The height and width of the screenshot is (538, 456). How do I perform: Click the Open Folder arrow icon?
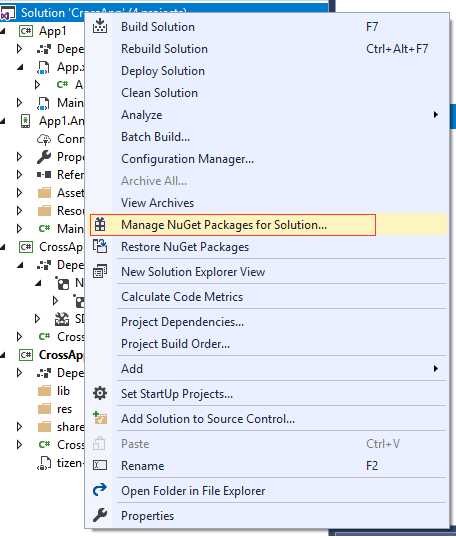tap(100, 490)
